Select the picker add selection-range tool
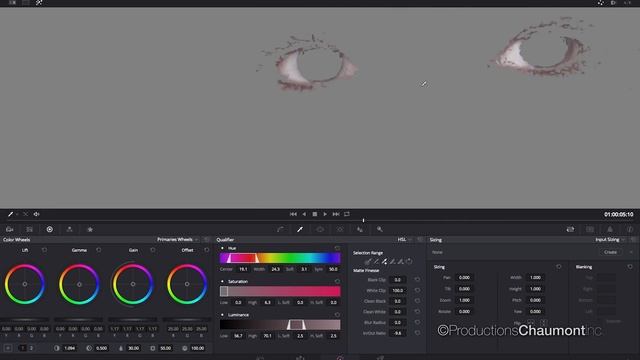The width and height of the screenshot is (640, 360). tap(384, 262)
